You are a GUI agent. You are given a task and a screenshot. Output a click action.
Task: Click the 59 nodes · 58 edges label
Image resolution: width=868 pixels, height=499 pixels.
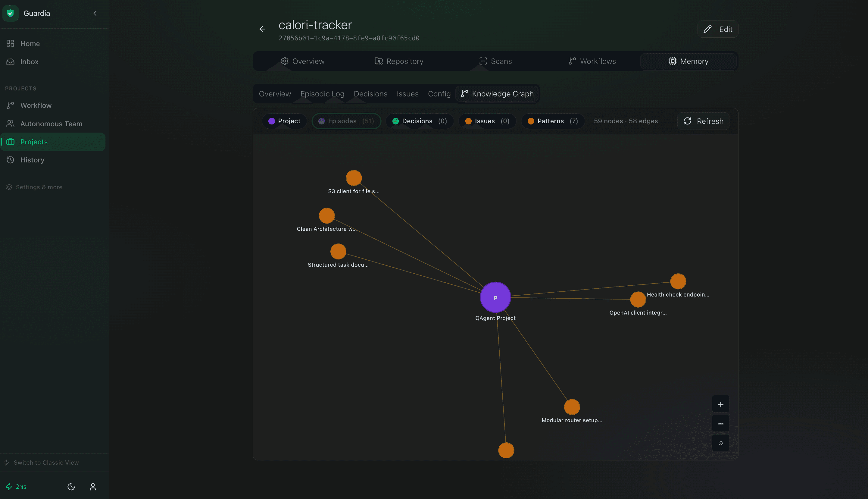[626, 121]
